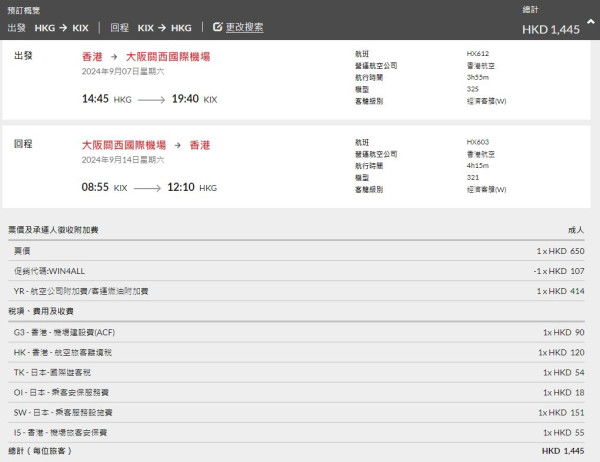600x462 pixels.
Task: Click the return departure time 08:55 KIX
Action: 104,188
